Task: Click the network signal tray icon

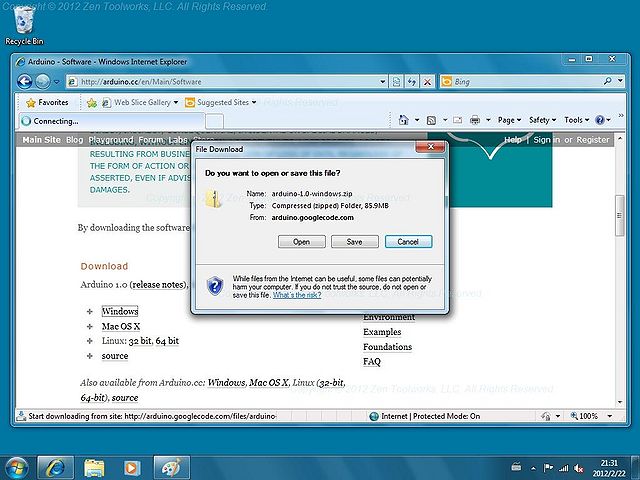Action: tap(564, 468)
